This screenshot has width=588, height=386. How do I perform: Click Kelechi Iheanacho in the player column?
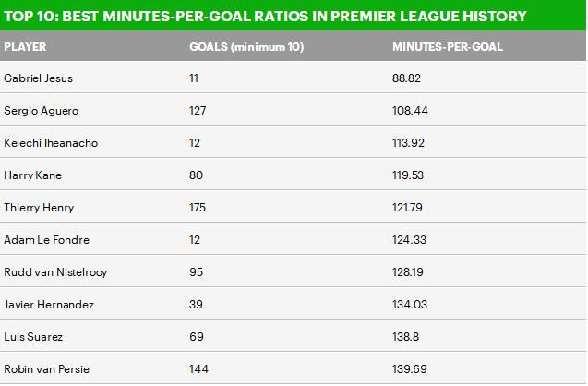pos(49,143)
